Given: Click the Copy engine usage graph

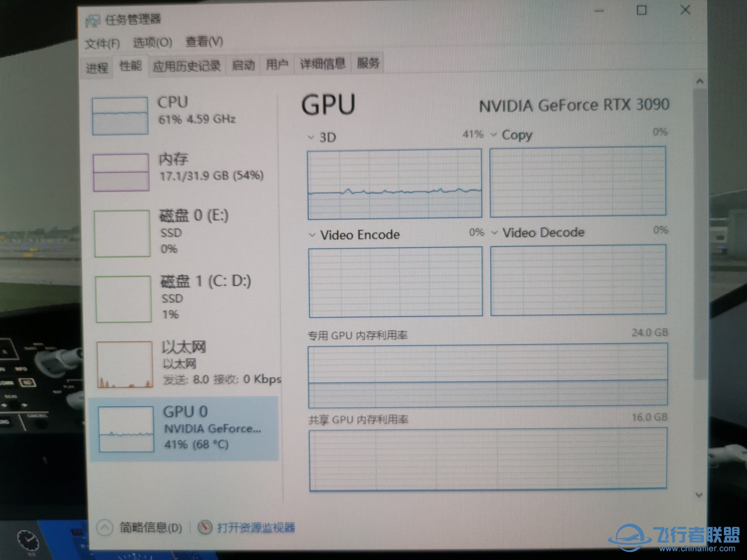Looking at the screenshot, I should [578, 182].
